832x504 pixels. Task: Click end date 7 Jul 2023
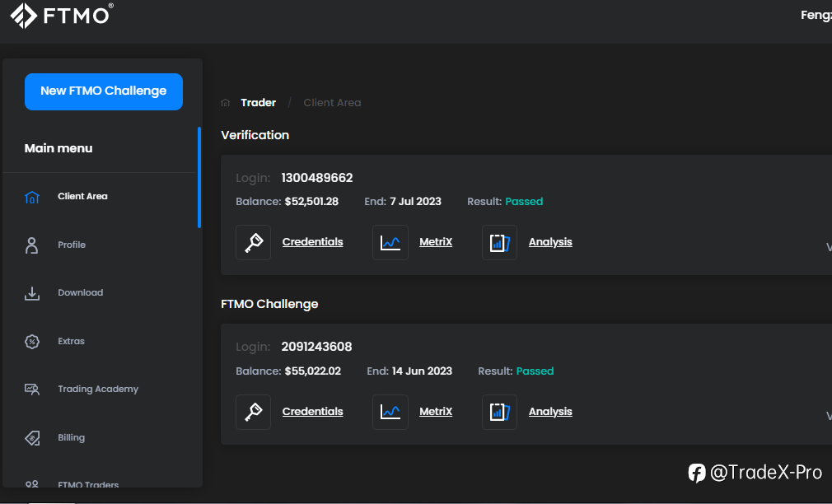pos(415,202)
